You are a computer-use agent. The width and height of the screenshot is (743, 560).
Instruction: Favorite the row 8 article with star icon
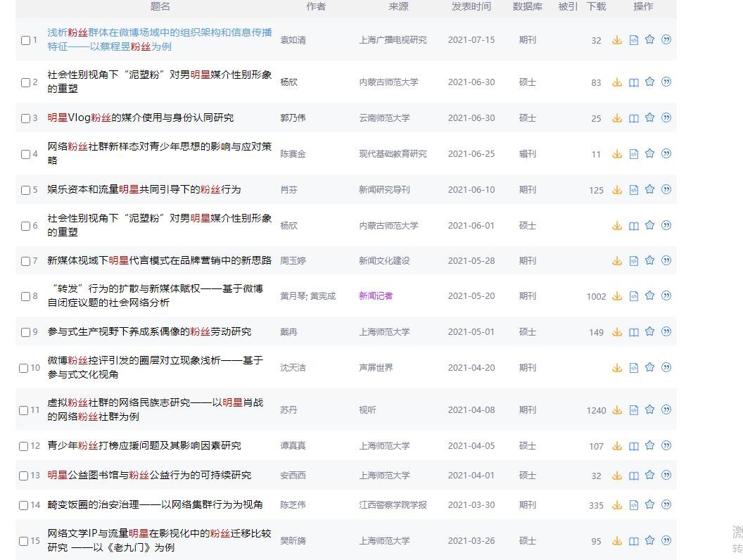[x=649, y=296]
